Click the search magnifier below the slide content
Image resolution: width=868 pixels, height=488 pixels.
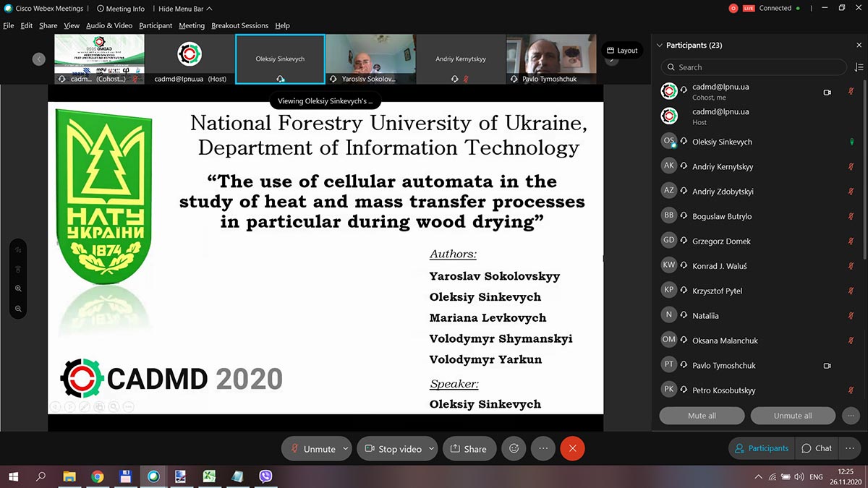click(113, 406)
